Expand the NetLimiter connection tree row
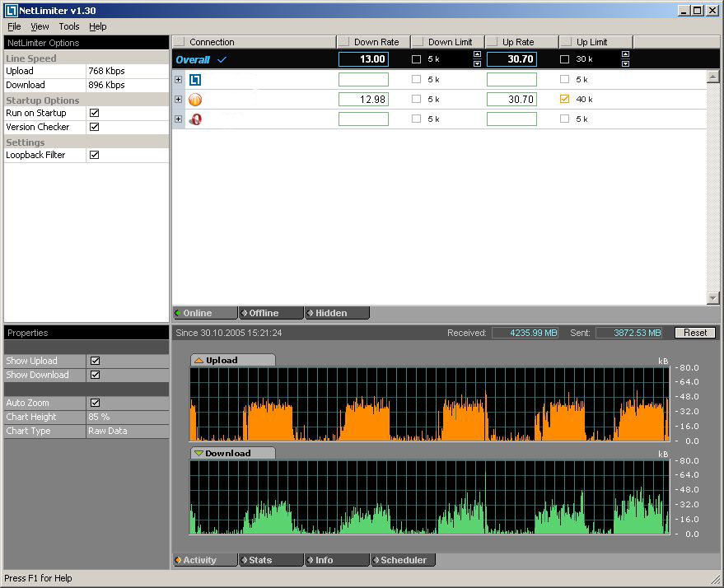 [x=178, y=80]
